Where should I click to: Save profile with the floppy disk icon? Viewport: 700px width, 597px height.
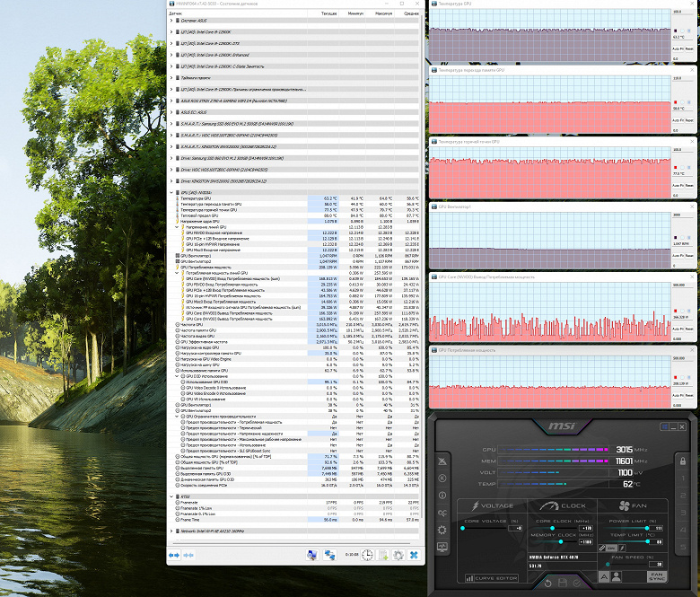tap(563, 583)
